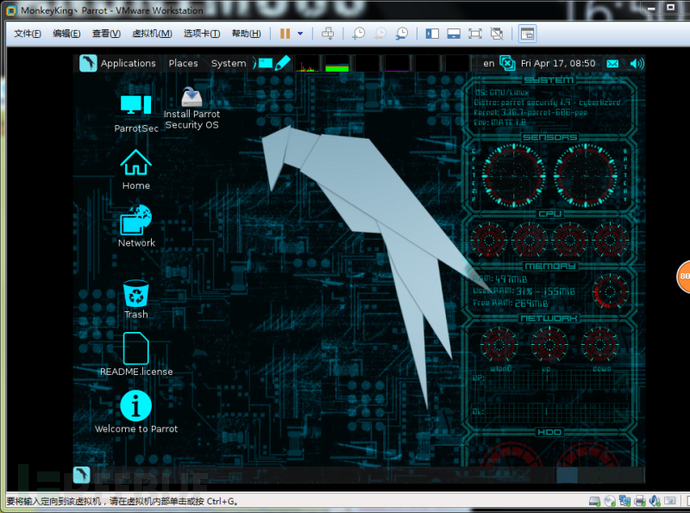Open the Network desktop icon
Image resolution: width=690 pixels, height=513 pixels.
(x=136, y=226)
